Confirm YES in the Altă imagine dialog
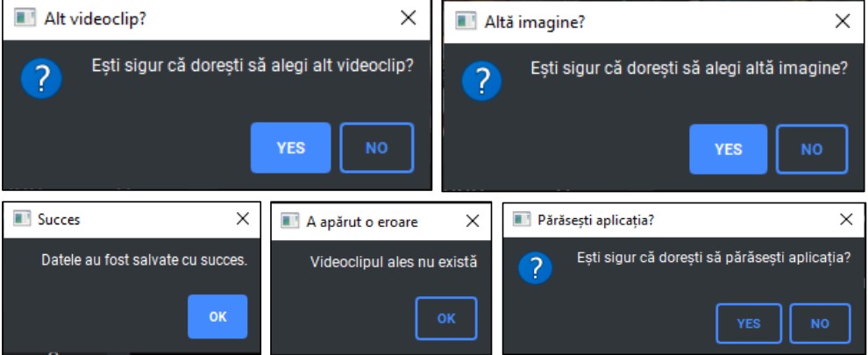This screenshot has width=868, height=355. 728,149
